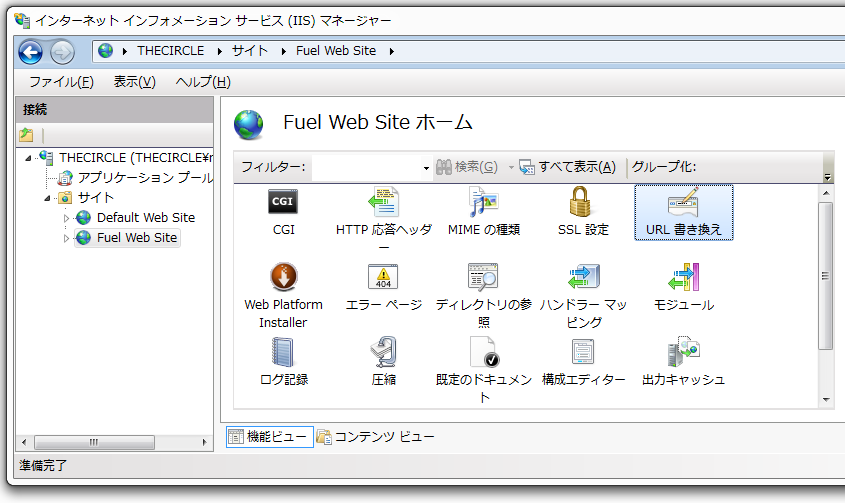Click the フィルター text input field

(366, 168)
